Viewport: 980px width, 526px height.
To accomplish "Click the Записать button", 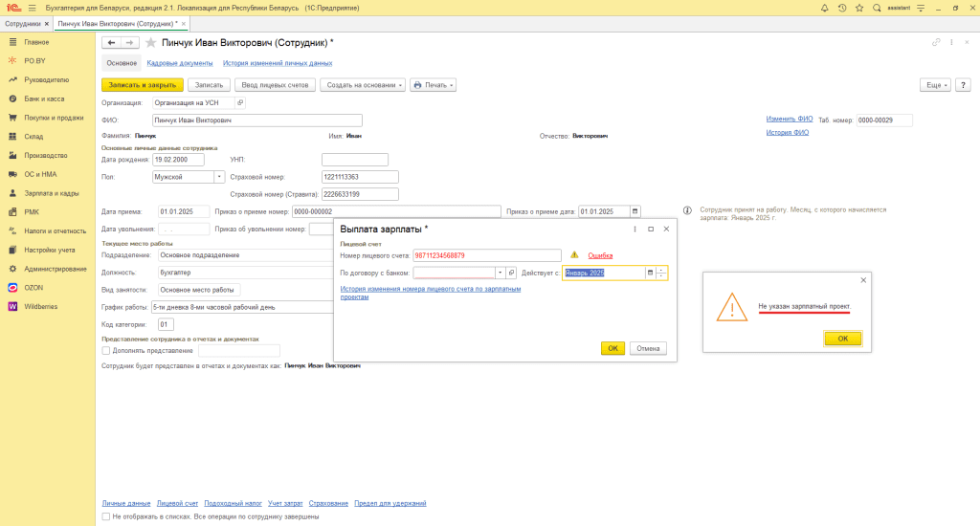I will click(209, 85).
